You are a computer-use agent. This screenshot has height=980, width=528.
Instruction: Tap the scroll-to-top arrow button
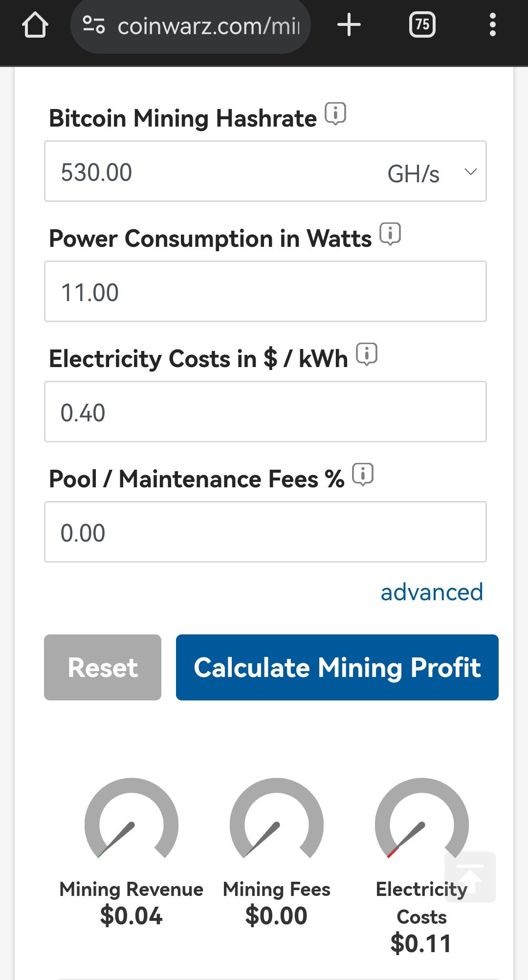tap(470, 877)
